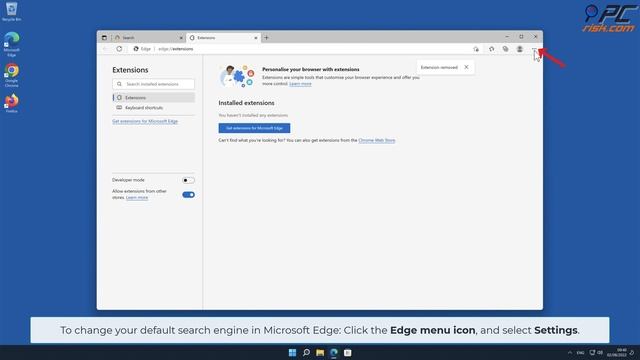Click the add-to-favorites star icon
The image size is (640, 360).
tap(476, 49)
